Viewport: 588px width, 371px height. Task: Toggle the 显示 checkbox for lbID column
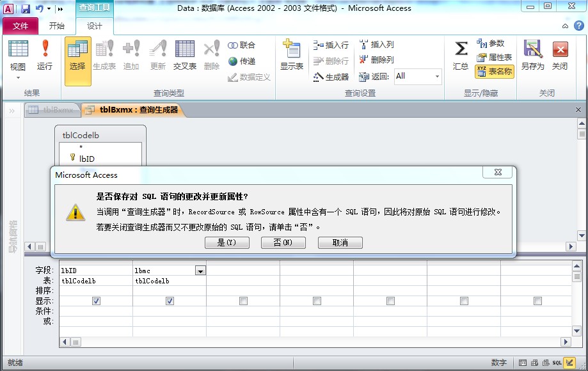pos(97,301)
